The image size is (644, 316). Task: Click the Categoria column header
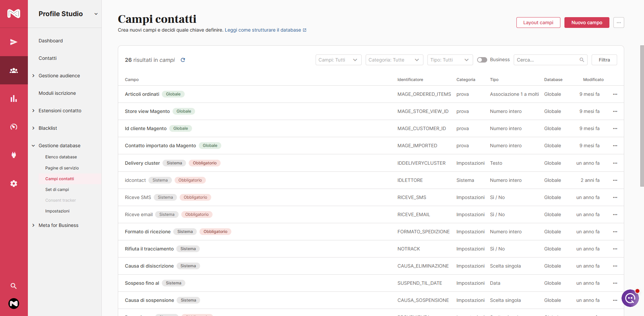466,80
